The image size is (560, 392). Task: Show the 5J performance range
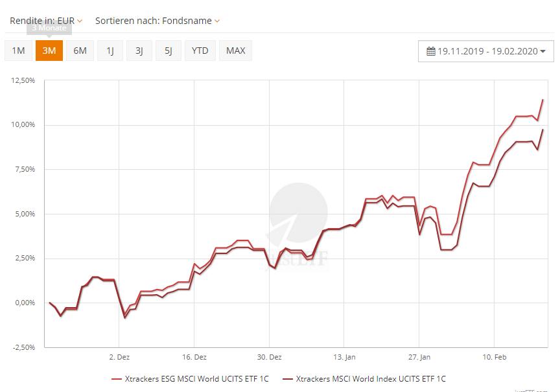[x=169, y=51]
